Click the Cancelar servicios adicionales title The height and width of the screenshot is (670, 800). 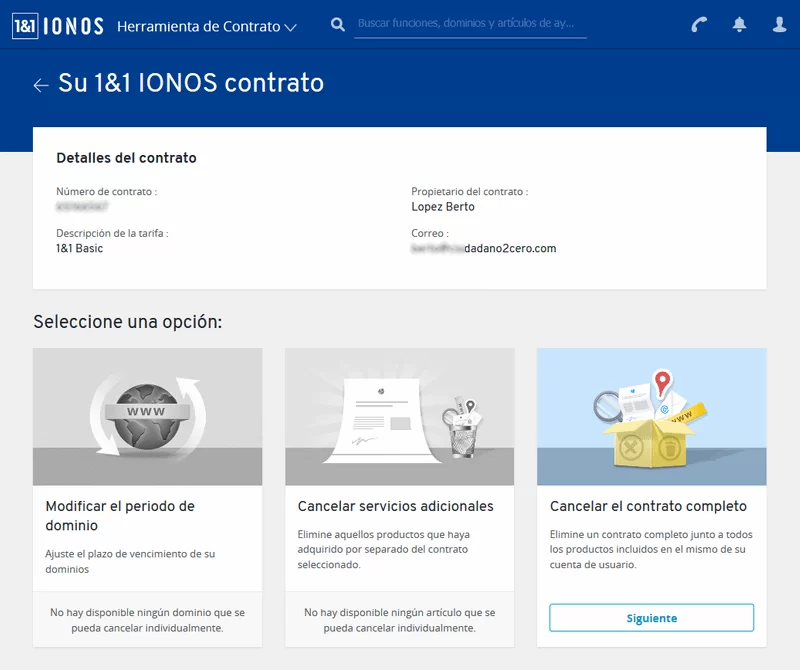click(395, 506)
